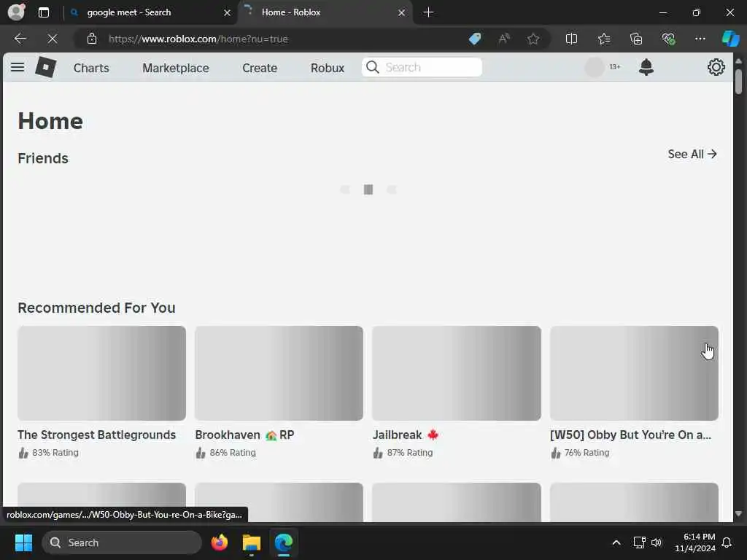Open the Roblox settings gear

point(716,67)
